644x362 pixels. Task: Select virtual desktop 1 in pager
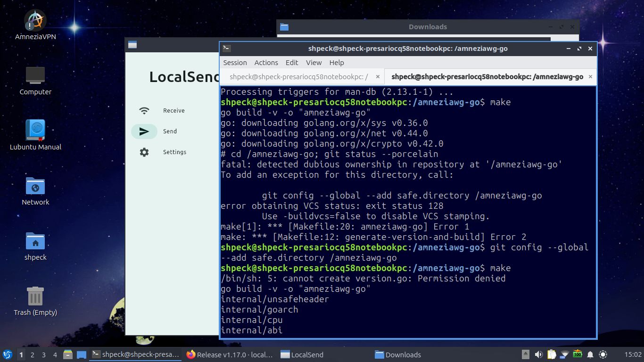click(21, 354)
